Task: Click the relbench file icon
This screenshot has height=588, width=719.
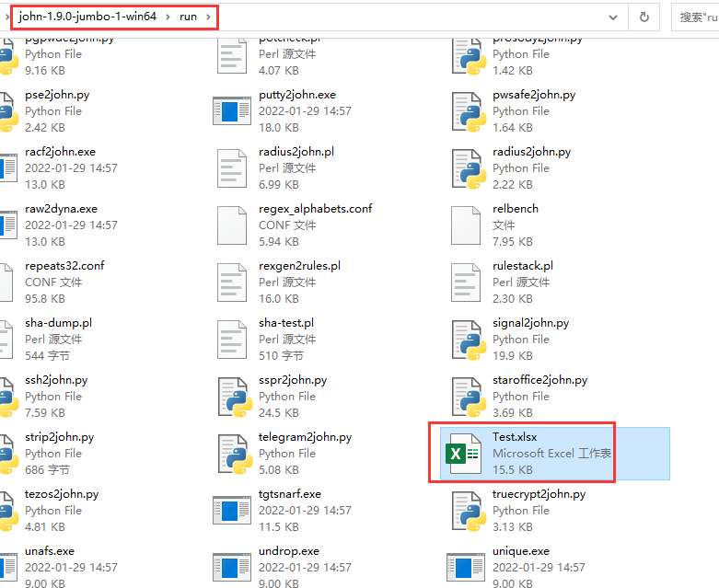Action: click(x=467, y=225)
